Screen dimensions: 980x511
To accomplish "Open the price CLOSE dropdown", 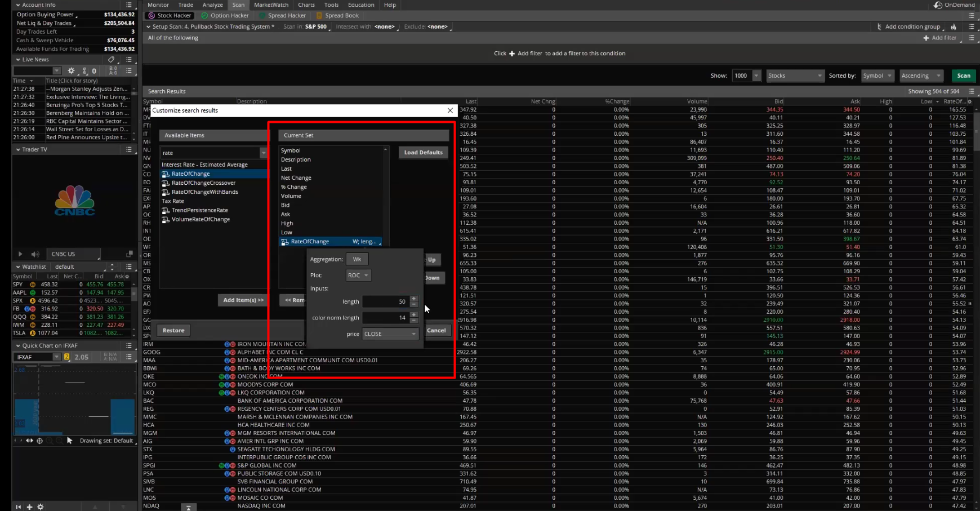I will click(x=390, y=334).
